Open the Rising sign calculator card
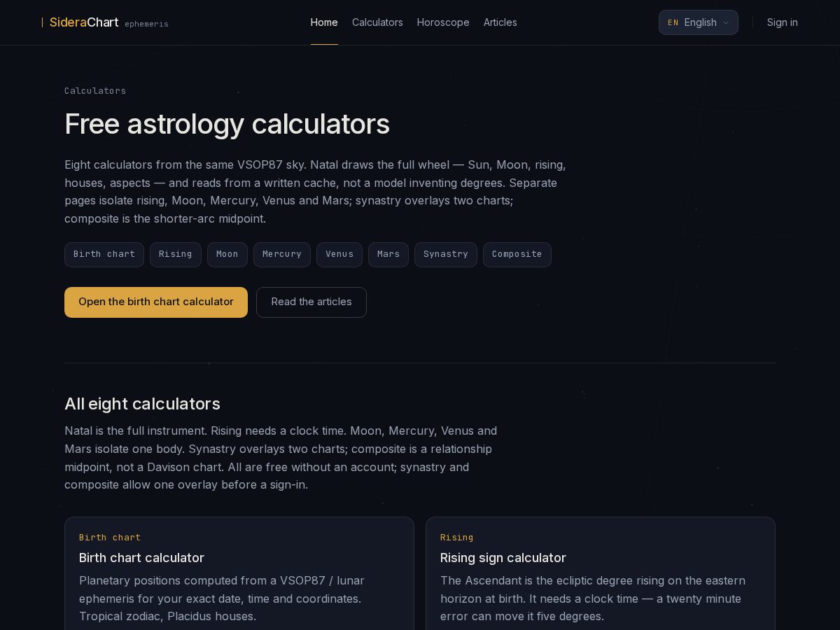Image resolution: width=840 pixels, height=630 pixels. coord(601,574)
